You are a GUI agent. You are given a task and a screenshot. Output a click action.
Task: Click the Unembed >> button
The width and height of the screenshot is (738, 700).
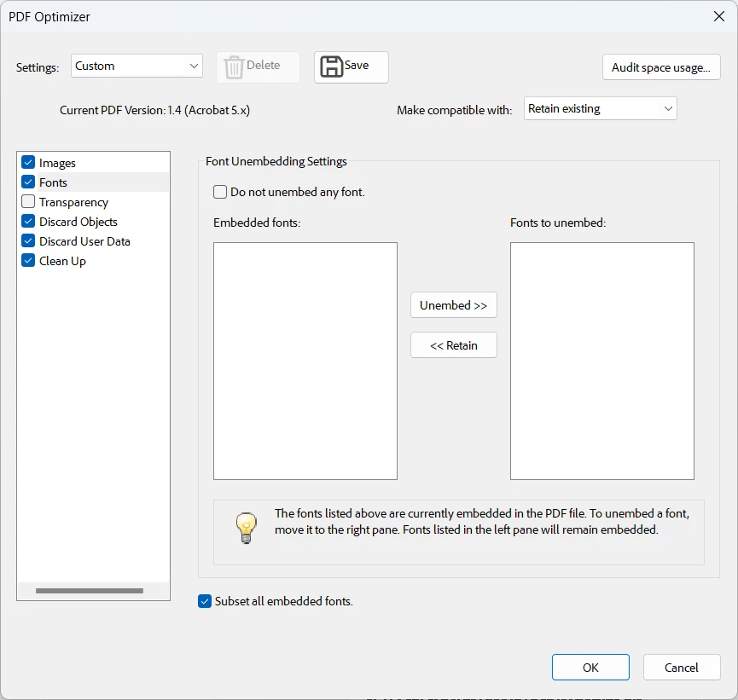click(454, 305)
